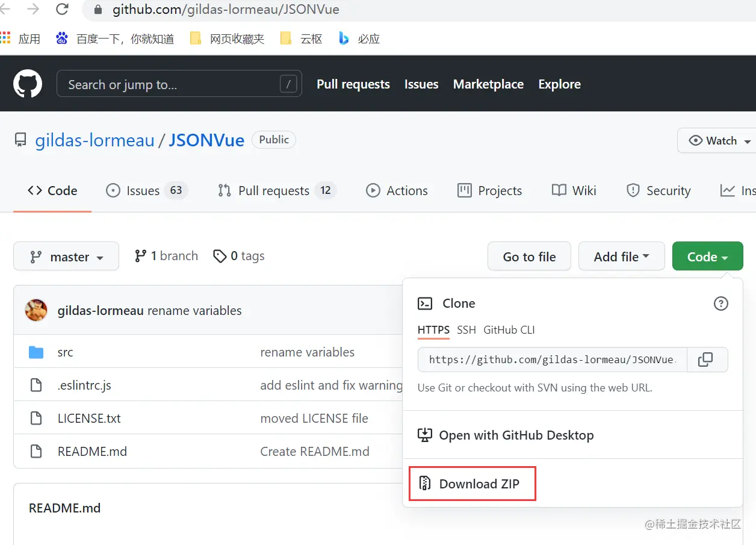Open the Security tab
The width and height of the screenshot is (756, 545).
pyautogui.click(x=658, y=191)
